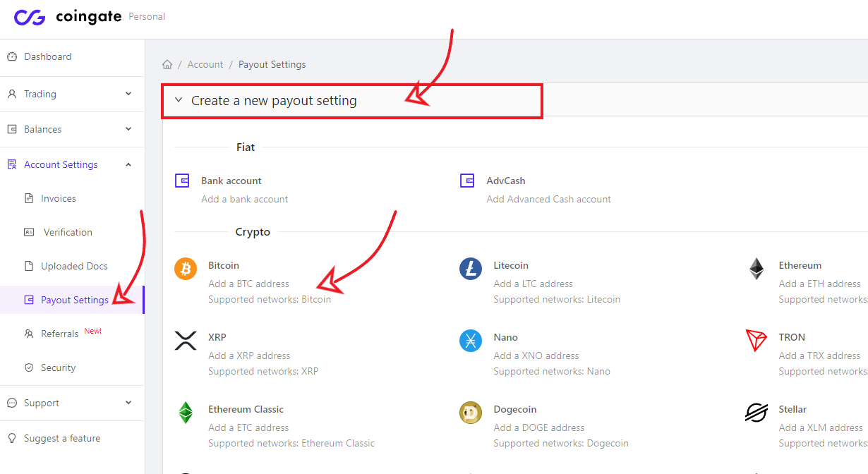Click Payout Settings breadcrumb text
Viewport: 868px width, 474px height.
[x=272, y=64]
